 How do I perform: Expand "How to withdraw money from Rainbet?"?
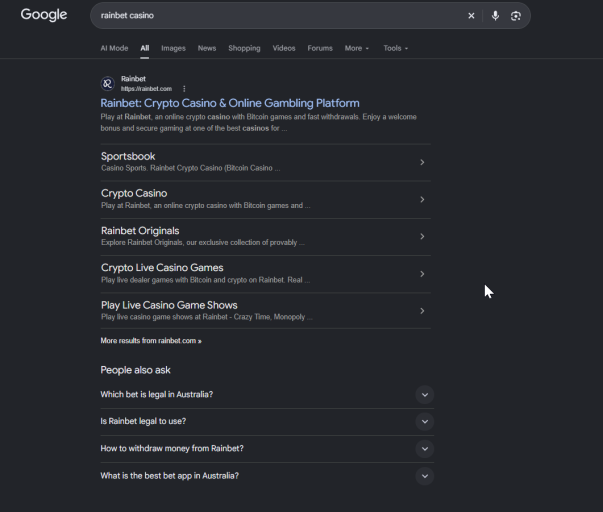coord(267,449)
